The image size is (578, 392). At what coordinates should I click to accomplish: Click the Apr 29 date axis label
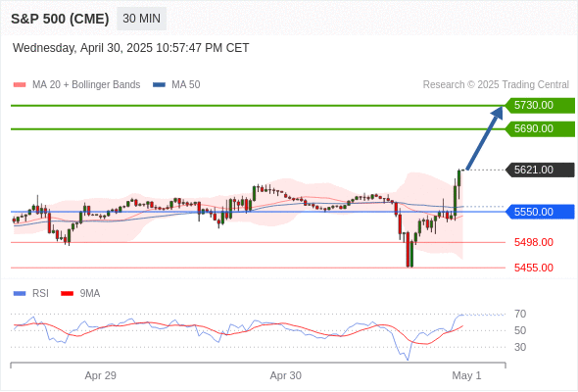pos(101,375)
